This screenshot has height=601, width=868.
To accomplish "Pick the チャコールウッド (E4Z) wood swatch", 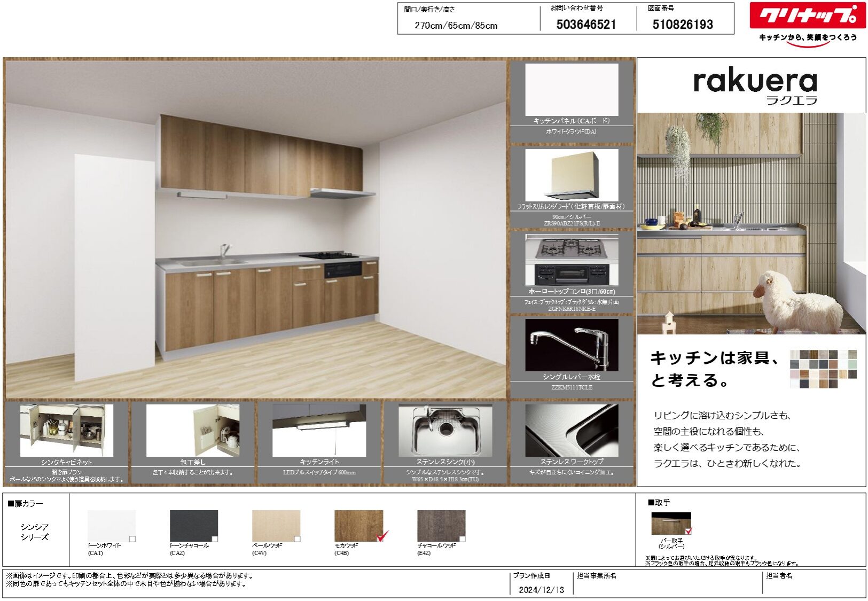I will [441, 526].
